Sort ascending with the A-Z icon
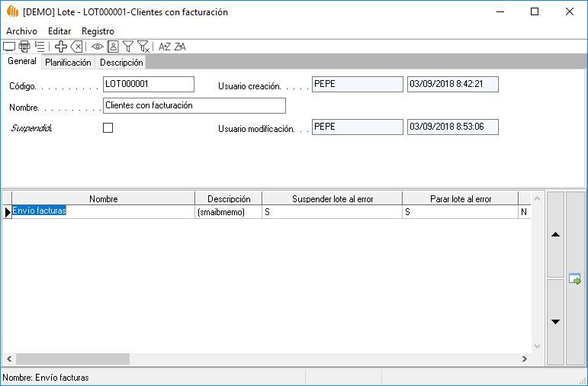 point(164,47)
